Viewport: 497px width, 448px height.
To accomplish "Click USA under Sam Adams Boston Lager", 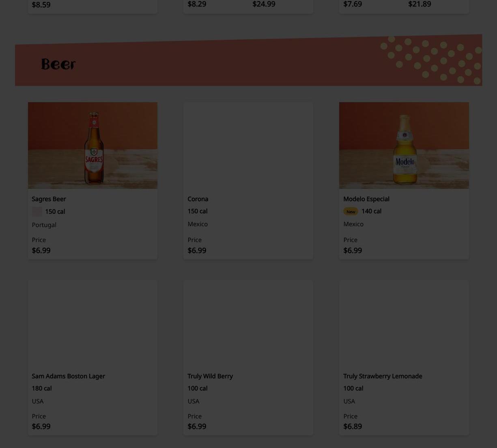I will 37,401.
